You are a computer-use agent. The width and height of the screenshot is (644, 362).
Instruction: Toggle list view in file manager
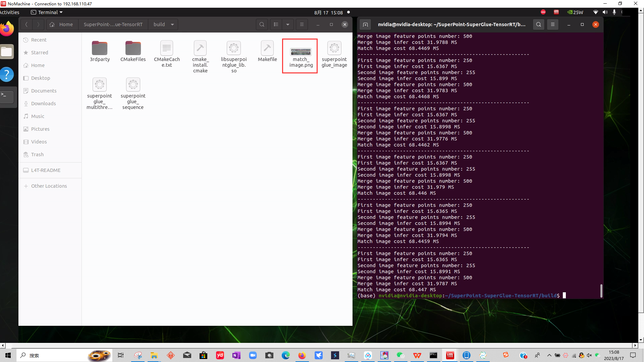[276, 24]
